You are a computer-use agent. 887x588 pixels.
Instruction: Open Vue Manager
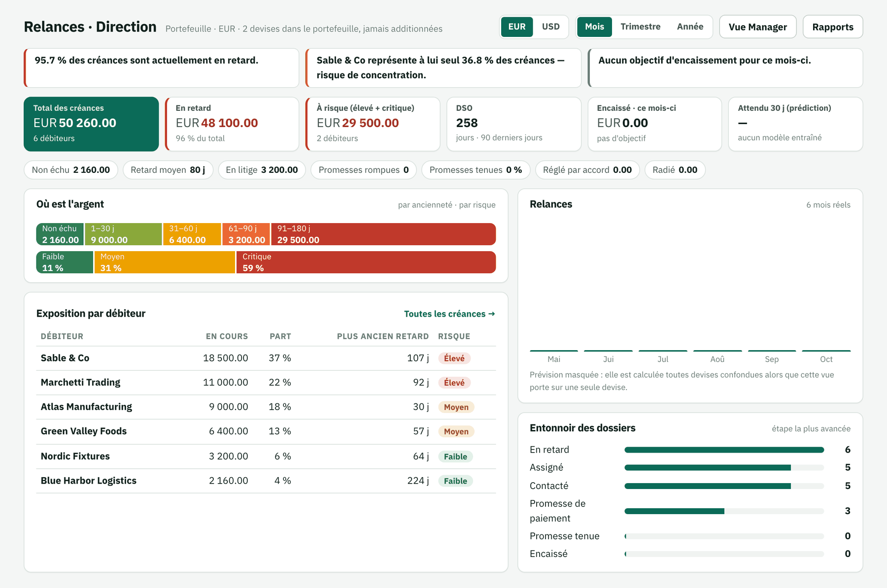point(757,27)
